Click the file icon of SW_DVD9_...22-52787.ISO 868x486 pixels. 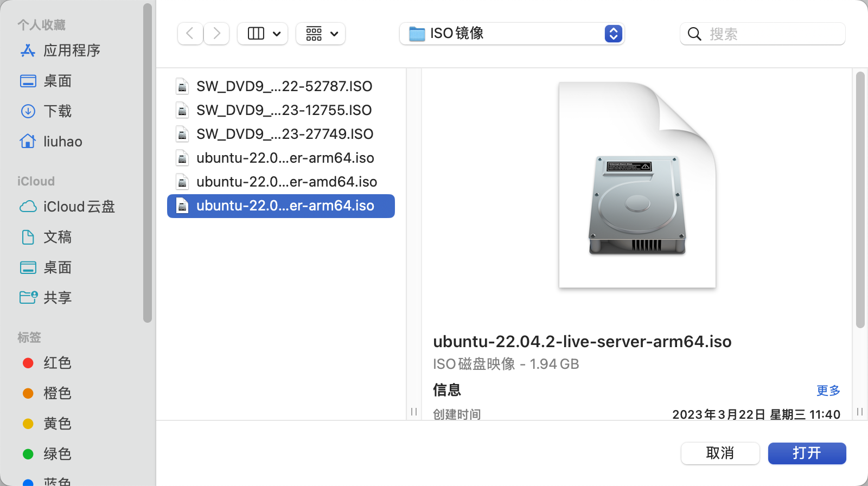tap(183, 86)
